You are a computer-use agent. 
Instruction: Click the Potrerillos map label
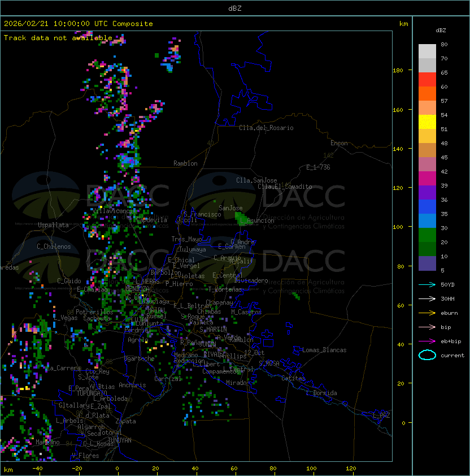94,312
